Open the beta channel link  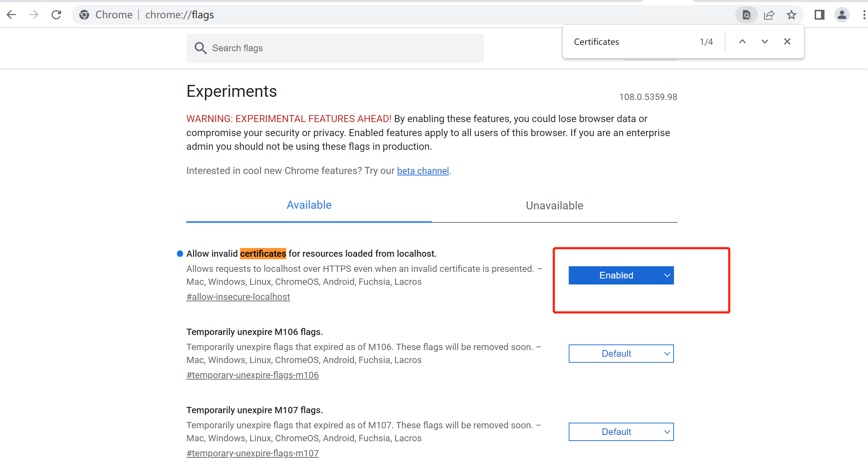tap(423, 171)
